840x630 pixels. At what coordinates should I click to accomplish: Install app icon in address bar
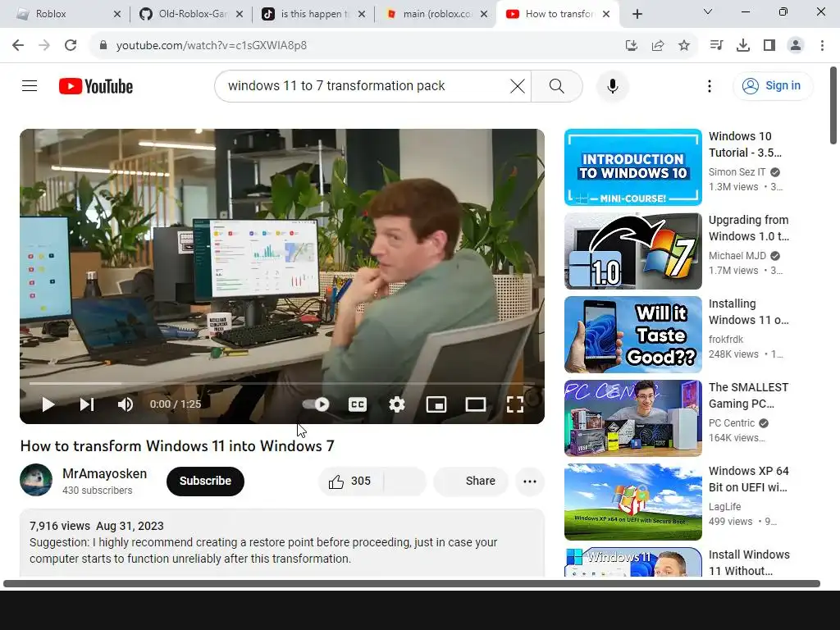coord(631,46)
